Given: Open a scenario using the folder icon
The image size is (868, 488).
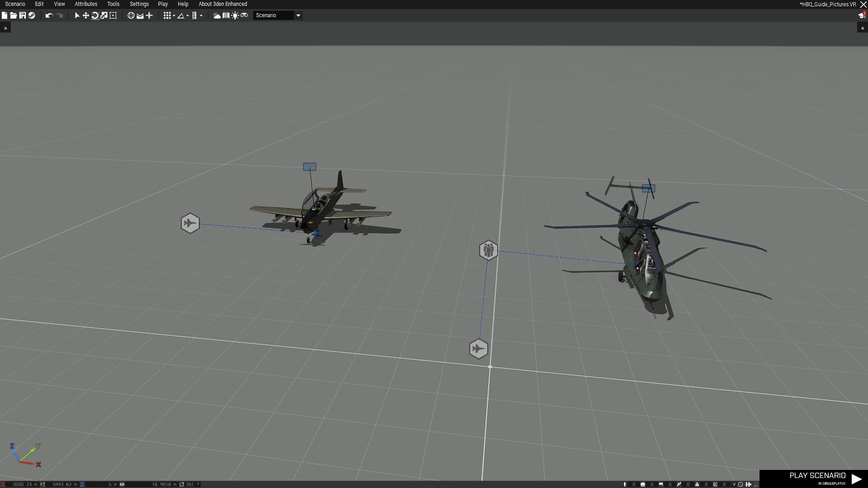Looking at the screenshot, I should tap(14, 15).
